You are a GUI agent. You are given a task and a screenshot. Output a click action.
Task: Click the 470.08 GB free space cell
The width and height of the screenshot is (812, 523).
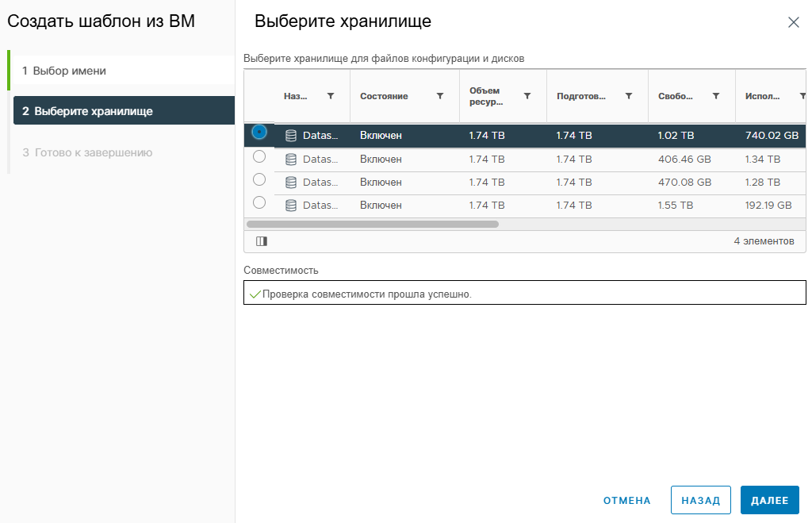tap(684, 182)
